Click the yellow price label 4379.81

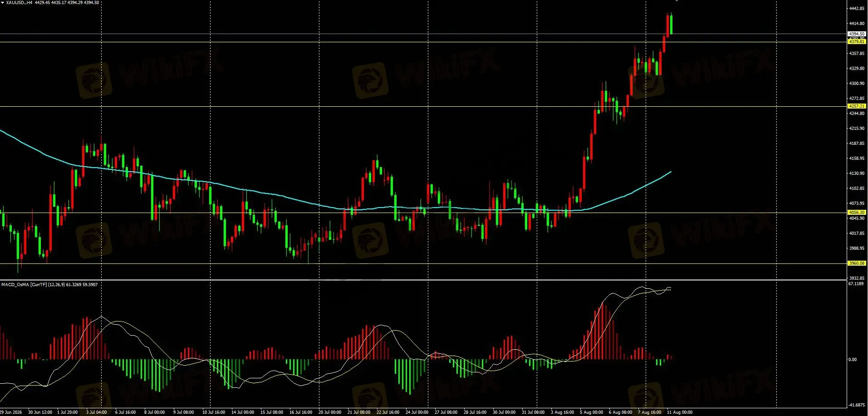[x=857, y=42]
